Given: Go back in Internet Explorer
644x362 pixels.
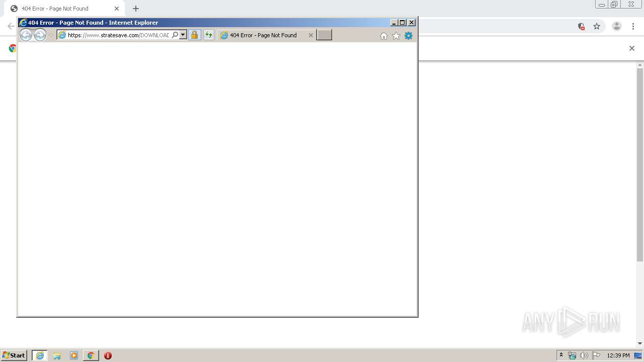Looking at the screenshot, I should [x=26, y=35].
